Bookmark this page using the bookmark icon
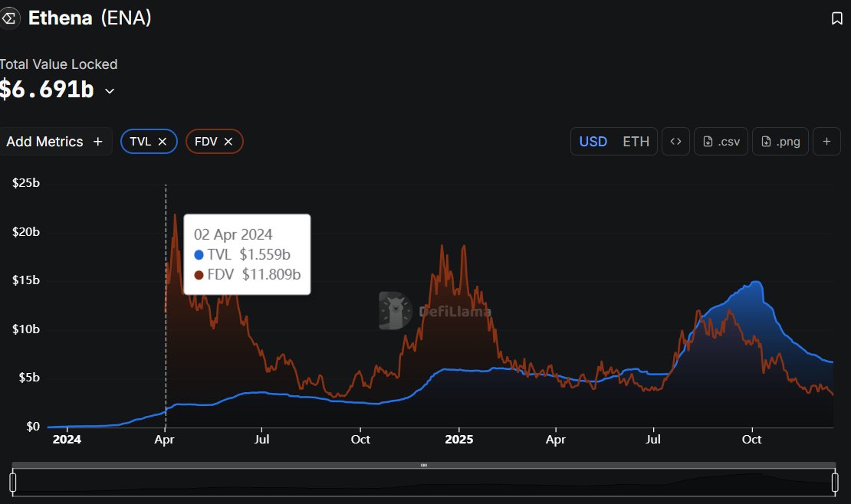The width and height of the screenshot is (851, 504). (x=836, y=18)
